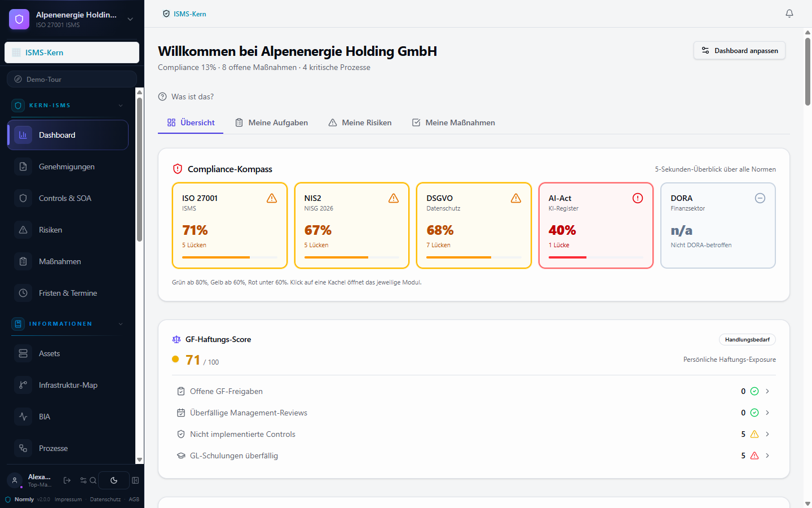Open the AGB footer link
The image size is (812, 508).
click(x=134, y=500)
